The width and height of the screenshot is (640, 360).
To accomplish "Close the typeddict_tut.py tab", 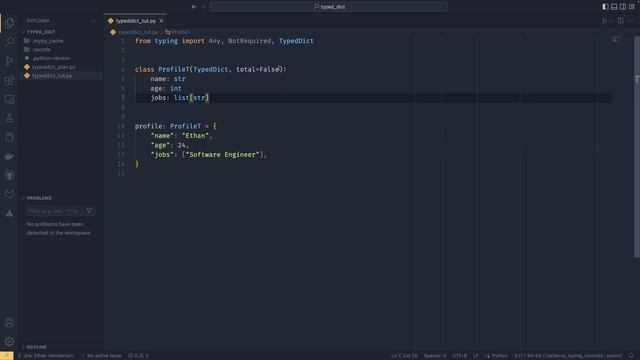I will pos(162,21).
